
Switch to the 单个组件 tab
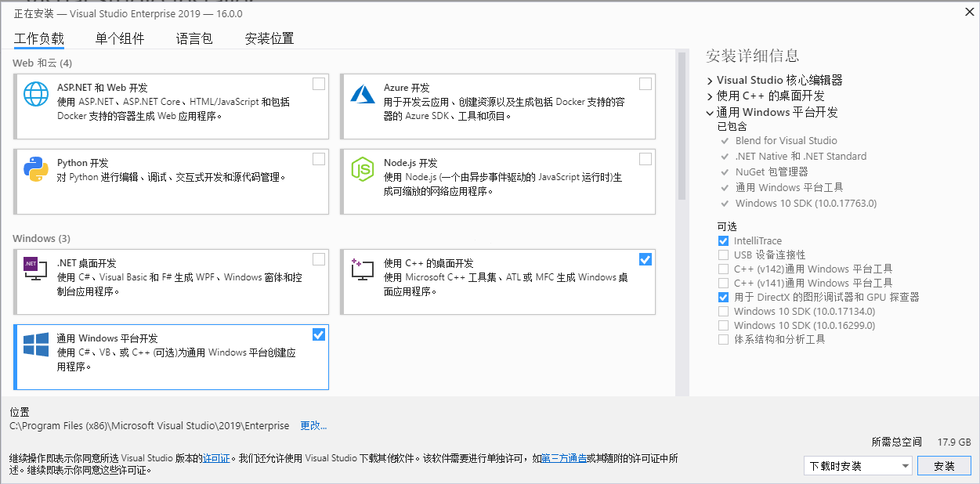click(x=120, y=37)
